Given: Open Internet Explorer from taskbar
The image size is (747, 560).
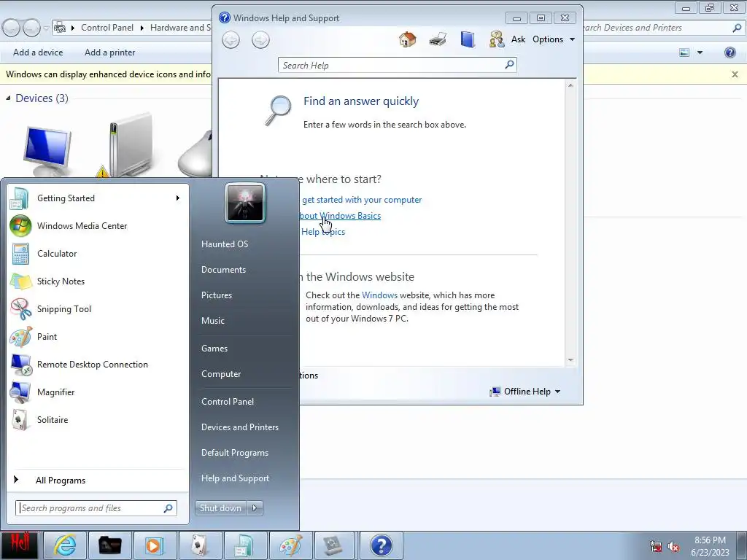Looking at the screenshot, I should tap(65, 545).
